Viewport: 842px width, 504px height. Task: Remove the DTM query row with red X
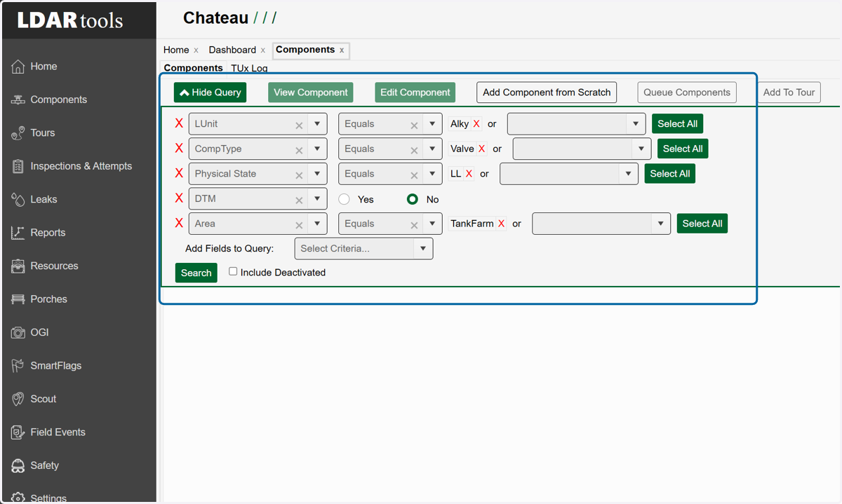point(179,198)
